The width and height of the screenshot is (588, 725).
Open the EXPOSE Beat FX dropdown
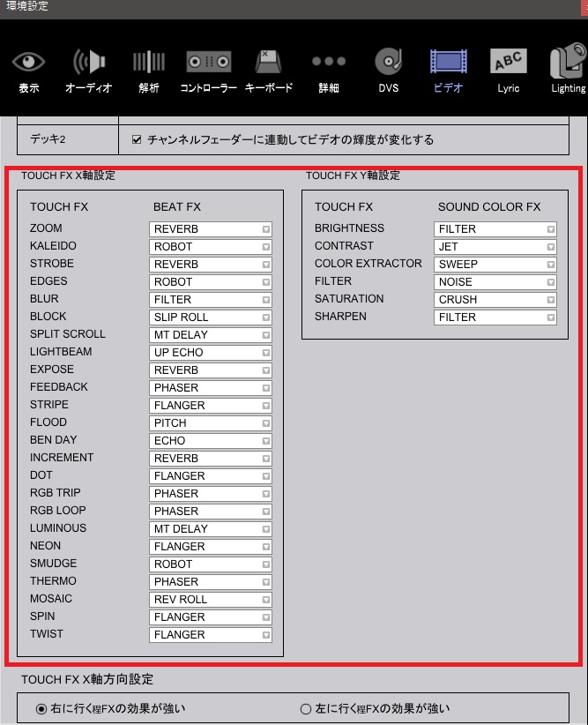211,370
